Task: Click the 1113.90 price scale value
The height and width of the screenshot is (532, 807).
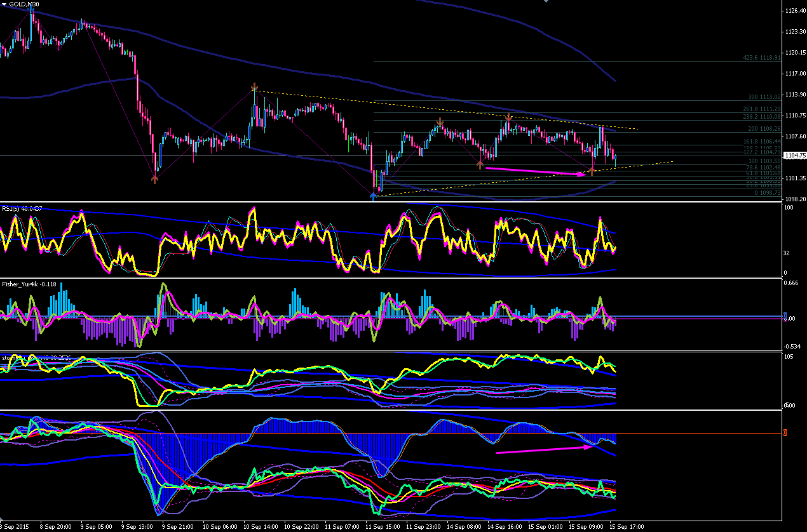Action: (796, 95)
